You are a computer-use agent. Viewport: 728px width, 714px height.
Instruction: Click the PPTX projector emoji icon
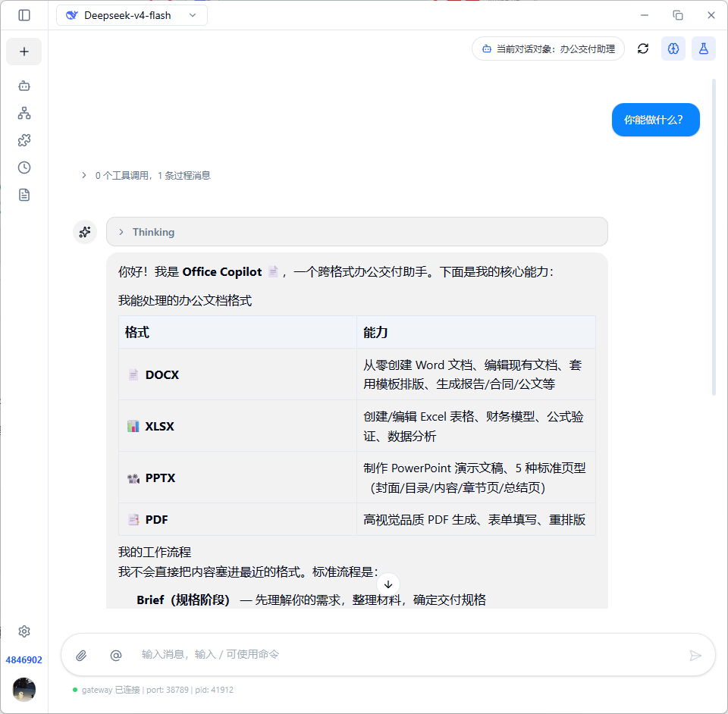tap(133, 478)
